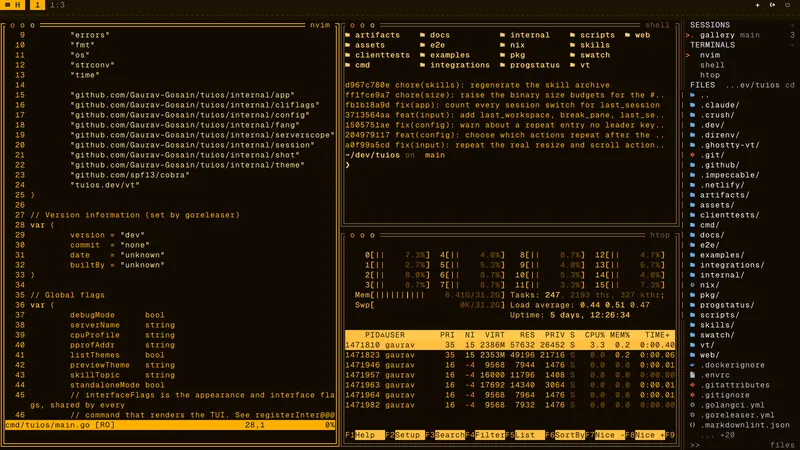The height and width of the screenshot is (450, 800).
Task: Expand the integrations/ folder in sidebar
Action: point(732,265)
